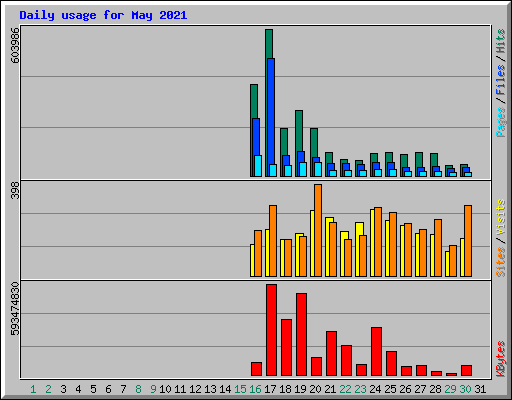Click day 24 on the x-axis
The width and height of the screenshot is (512, 400).
pos(375,389)
